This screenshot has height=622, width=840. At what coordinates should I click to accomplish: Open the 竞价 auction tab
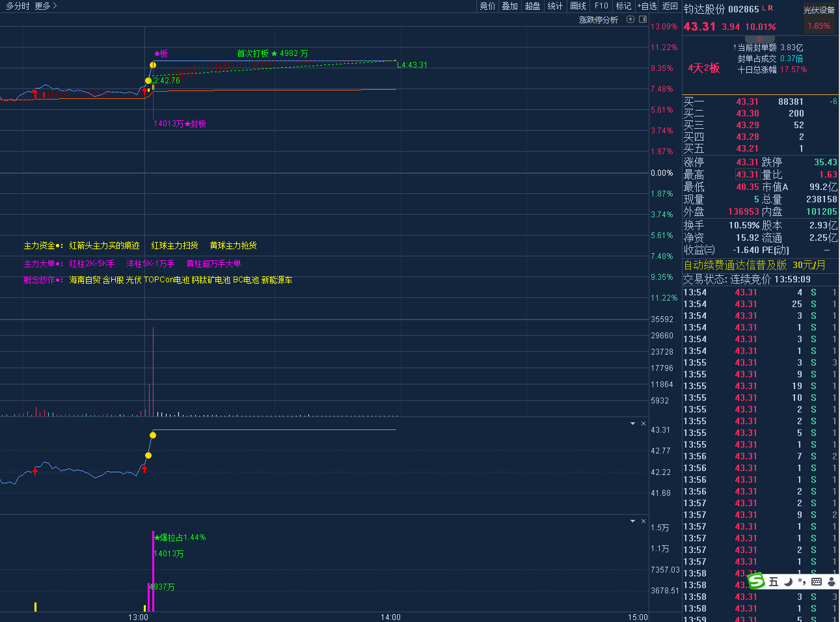click(487, 6)
